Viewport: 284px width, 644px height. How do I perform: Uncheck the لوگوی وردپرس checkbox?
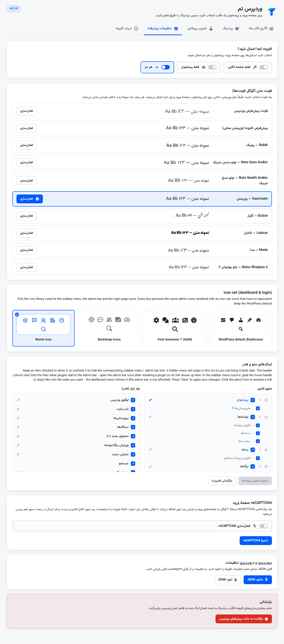click(133, 400)
